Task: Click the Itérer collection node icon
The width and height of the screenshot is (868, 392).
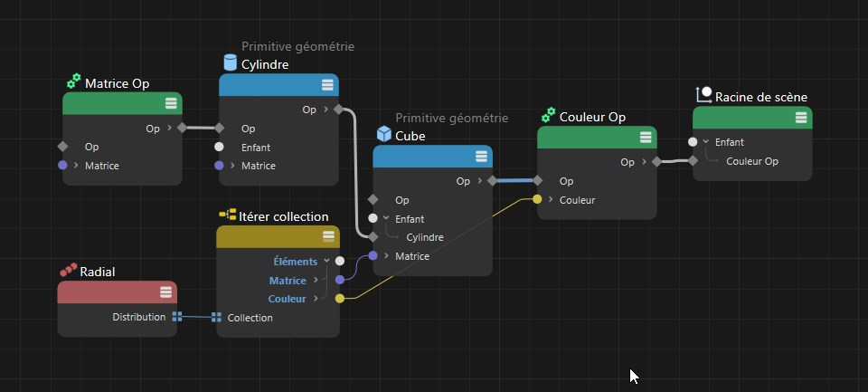Action: [227, 215]
